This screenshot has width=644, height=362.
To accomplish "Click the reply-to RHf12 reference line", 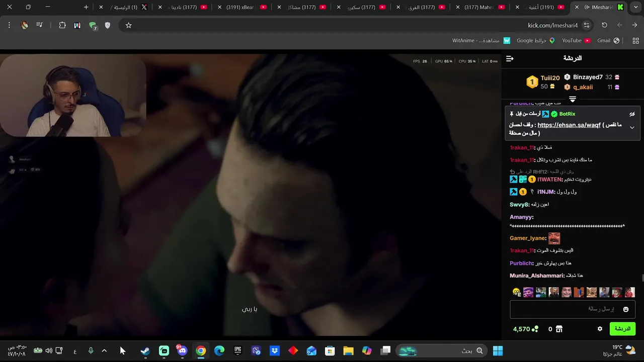I will tap(542, 171).
